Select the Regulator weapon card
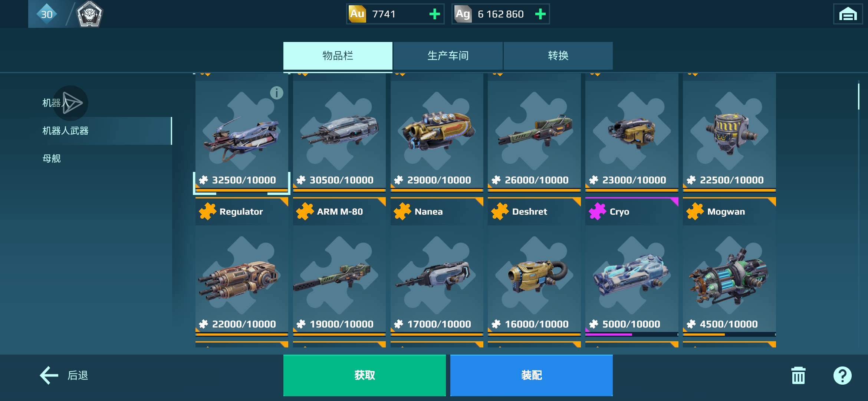 [x=242, y=267]
